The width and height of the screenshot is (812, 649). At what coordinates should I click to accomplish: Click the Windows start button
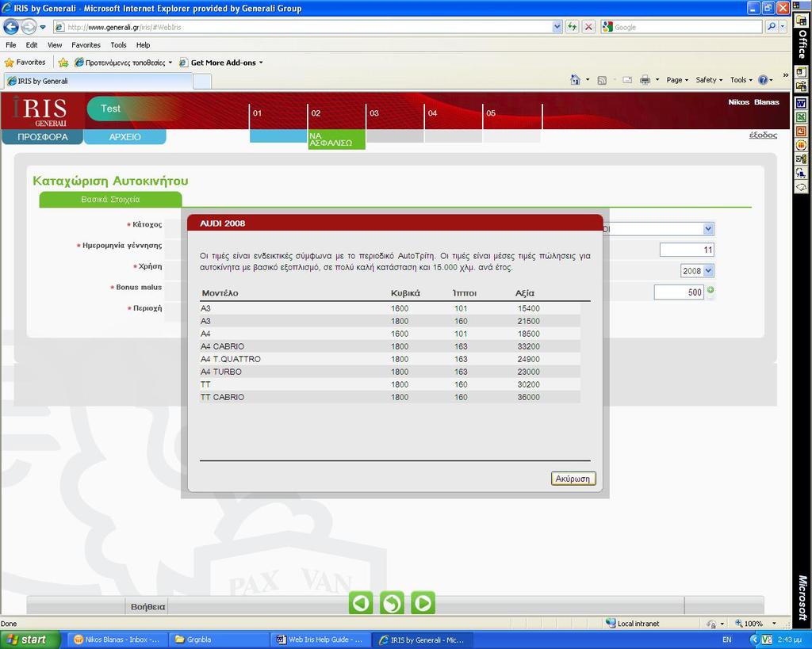click(x=31, y=639)
